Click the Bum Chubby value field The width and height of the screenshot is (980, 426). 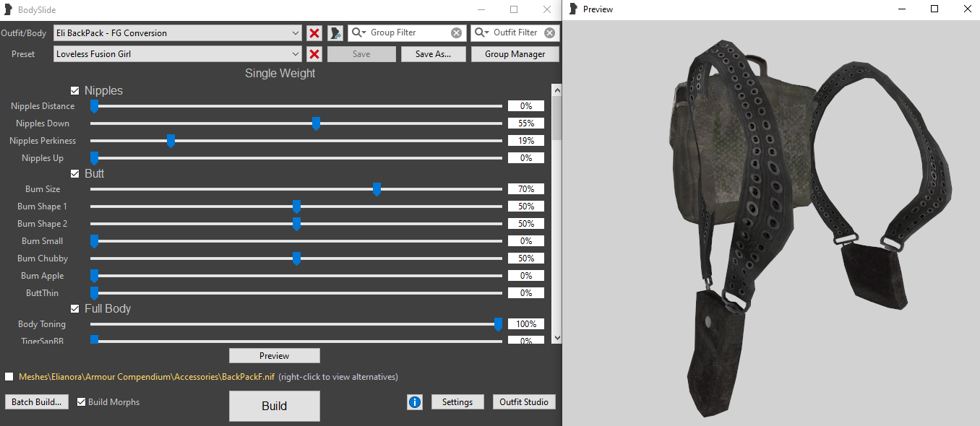[x=526, y=258]
